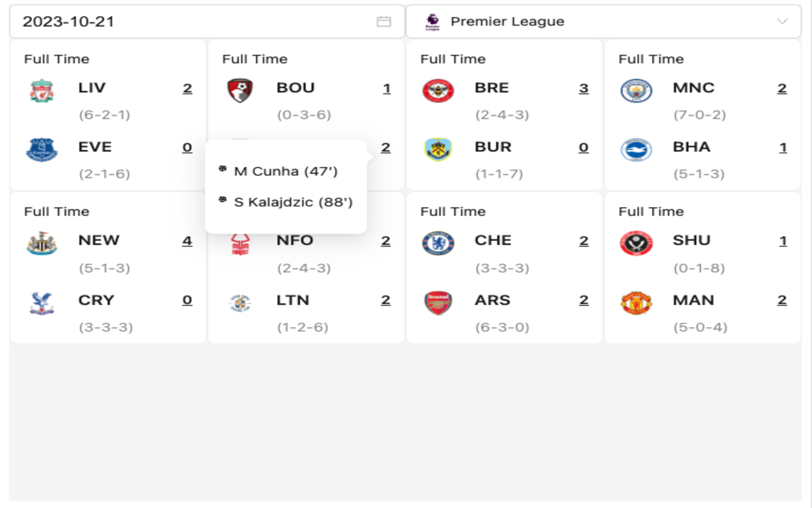Screen dimensions: 812x508
Task: Click the Manchester City crest
Action: click(637, 89)
